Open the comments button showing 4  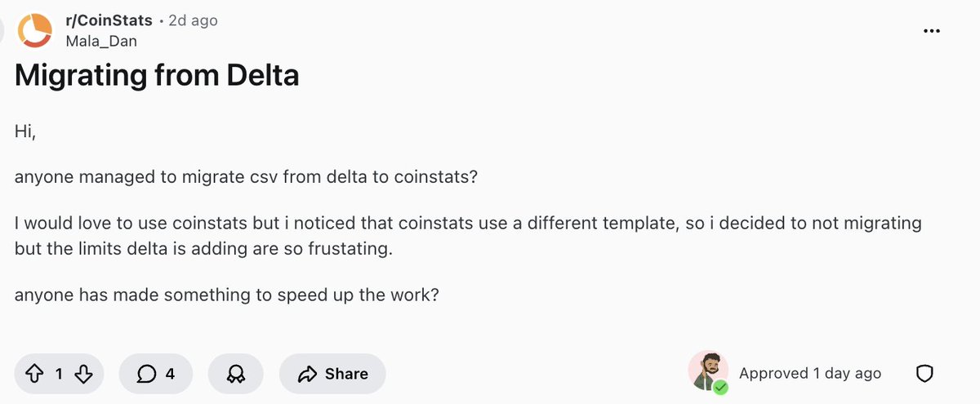(x=155, y=374)
